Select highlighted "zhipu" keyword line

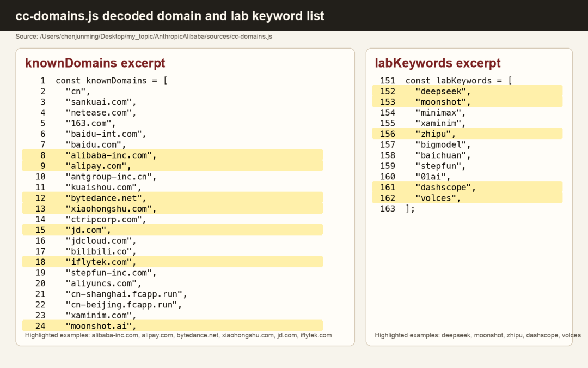point(467,134)
